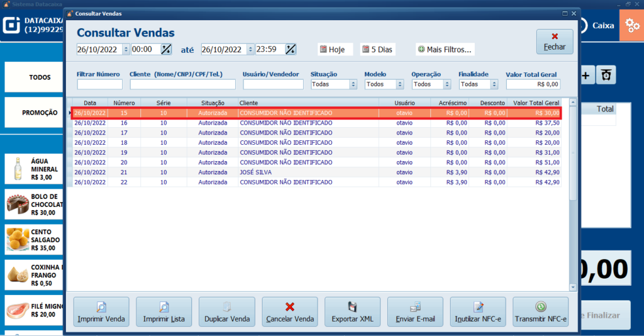
Task: Click the Filtrar Número input field
Action: [99, 84]
